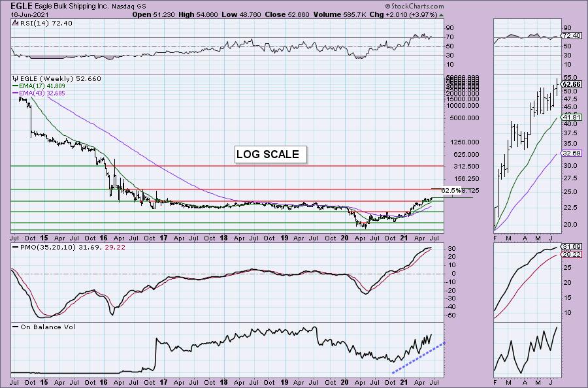Click the 29.22 signal tag in the zoom panel
The image size is (588, 388).
pyautogui.click(x=572, y=255)
